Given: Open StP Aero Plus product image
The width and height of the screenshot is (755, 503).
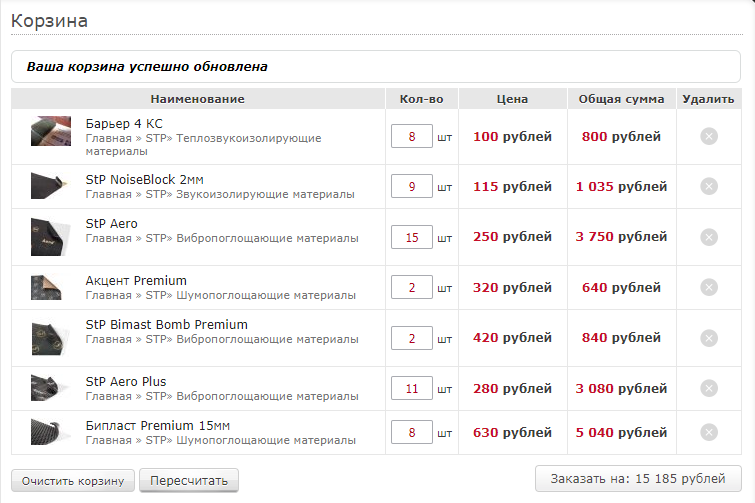Looking at the screenshot, I should pyautogui.click(x=47, y=388).
